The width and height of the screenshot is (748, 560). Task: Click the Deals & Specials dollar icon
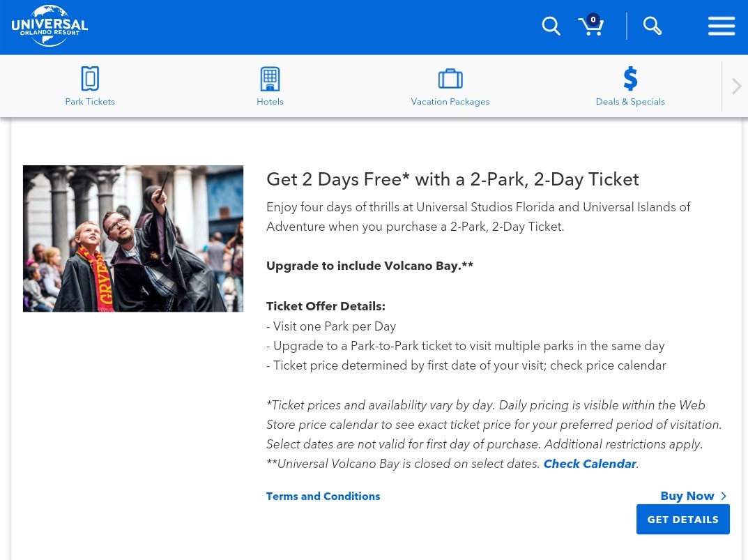coord(630,79)
